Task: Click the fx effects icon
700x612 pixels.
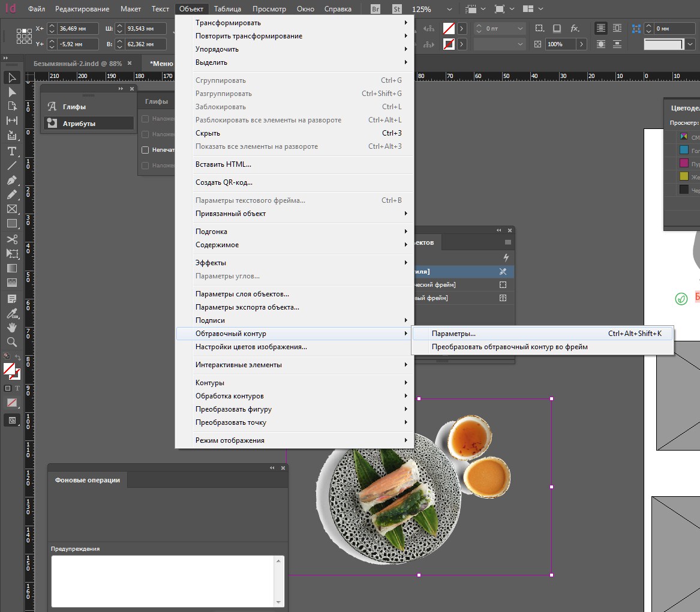Action: 574,28
